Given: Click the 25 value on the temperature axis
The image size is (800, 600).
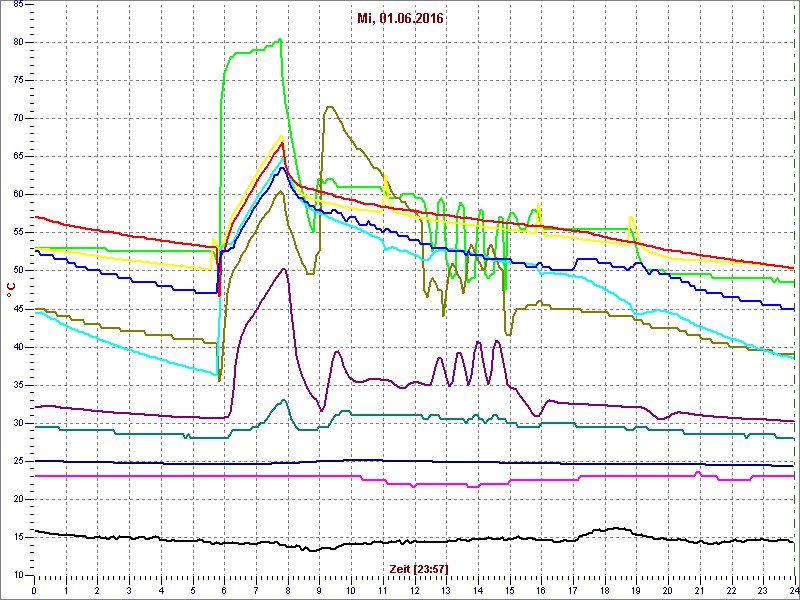Looking at the screenshot, I should coord(18,461).
